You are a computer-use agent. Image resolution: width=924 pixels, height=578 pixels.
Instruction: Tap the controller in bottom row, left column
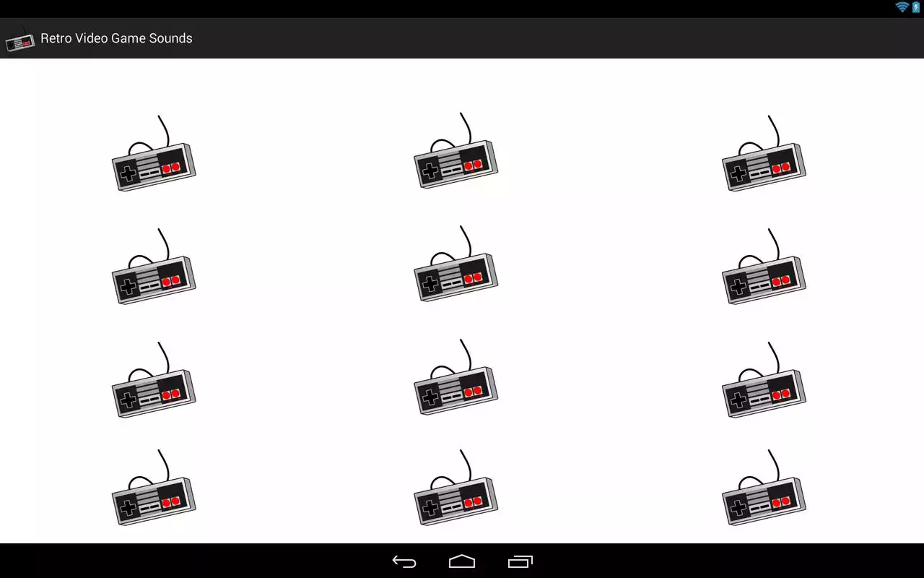[154, 487]
